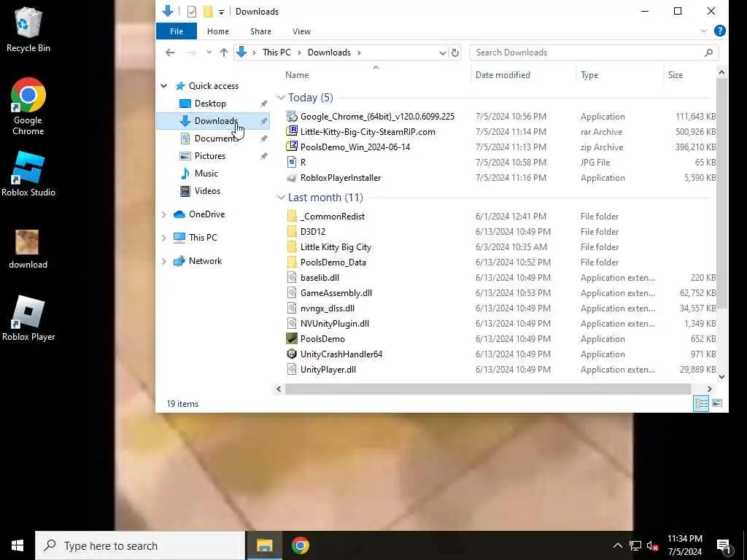Viewport: 747px width, 560px height.
Task: Select Videos in the navigation pane
Action: (207, 191)
